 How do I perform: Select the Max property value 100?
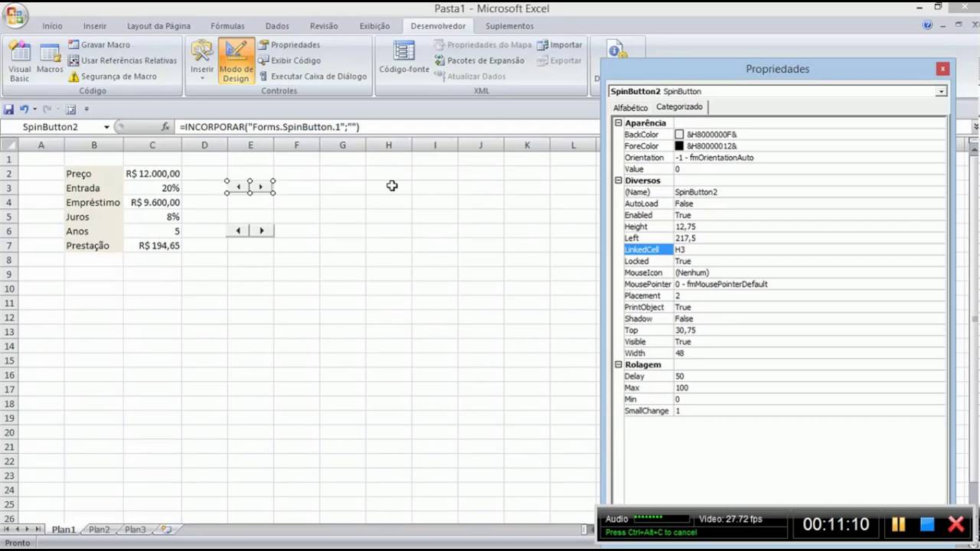810,388
